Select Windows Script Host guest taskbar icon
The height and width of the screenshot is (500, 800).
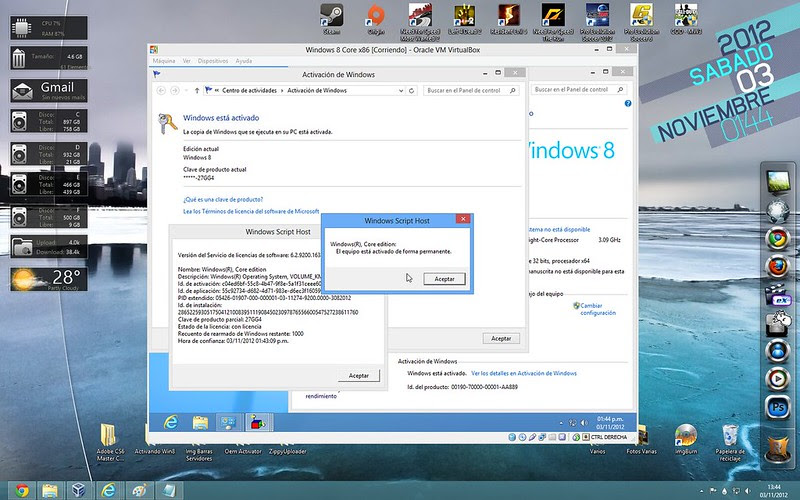(258, 422)
